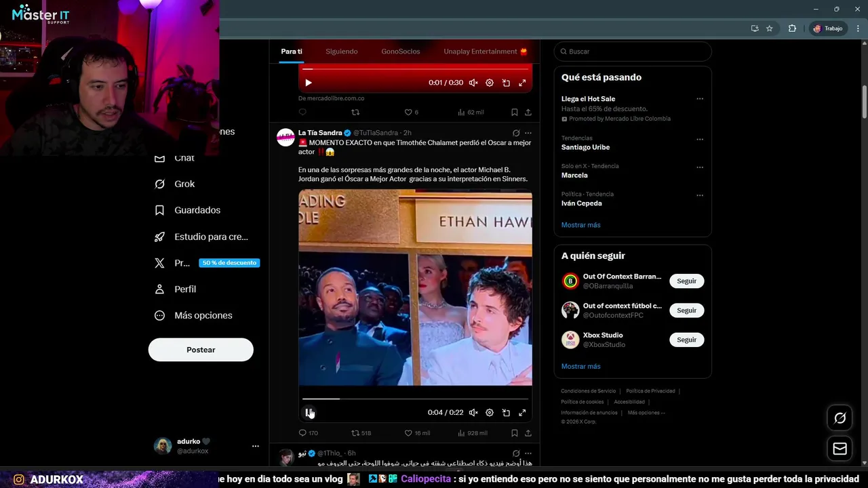Open Chrome three-dot menu
This screenshot has width=868, height=488.
pyautogui.click(x=858, y=28)
